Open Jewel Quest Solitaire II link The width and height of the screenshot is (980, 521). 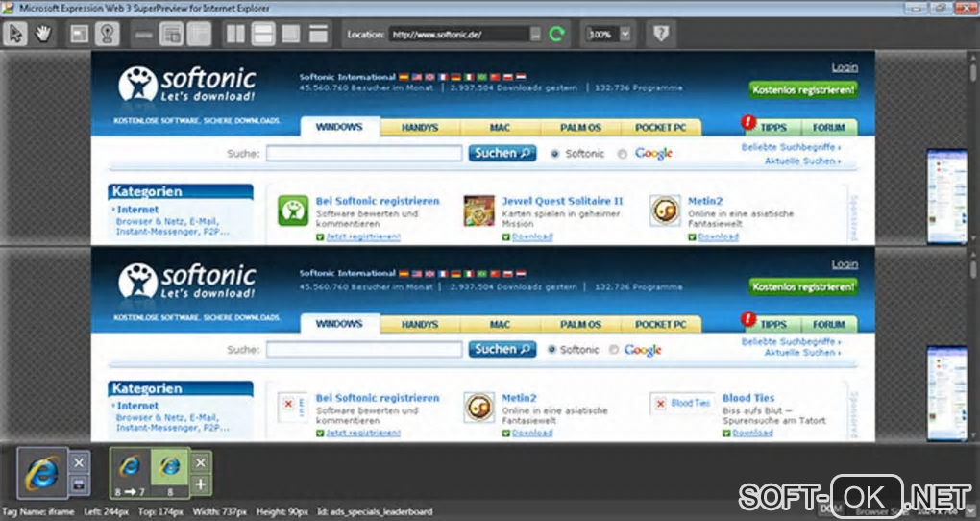(562, 202)
